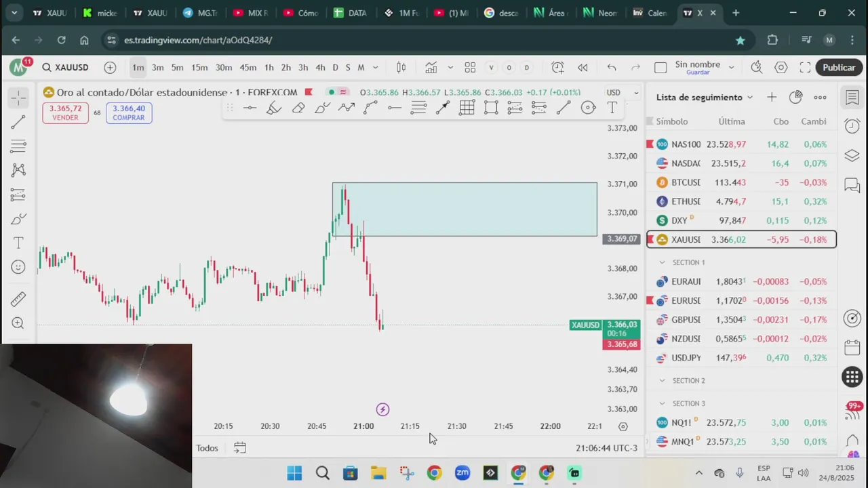Toggle the flag on the NAS100 row
This screenshot has height=488, width=868.
pos(650,144)
